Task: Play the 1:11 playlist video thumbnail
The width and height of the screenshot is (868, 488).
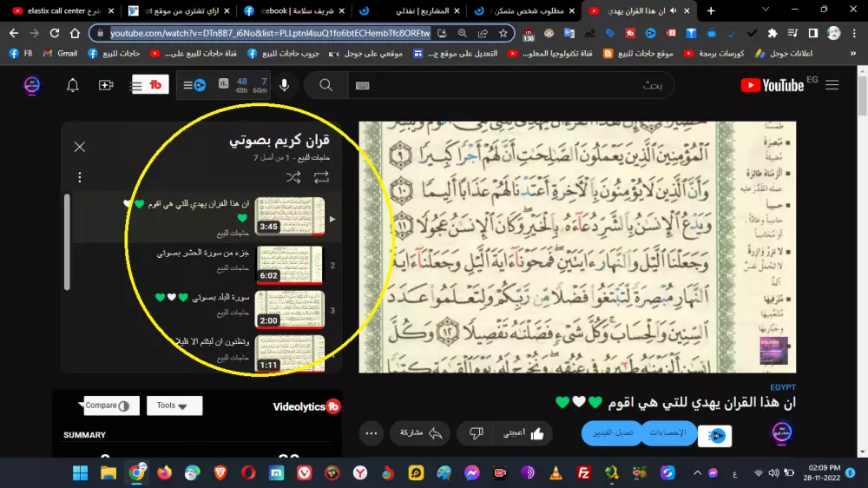Action: [290, 354]
